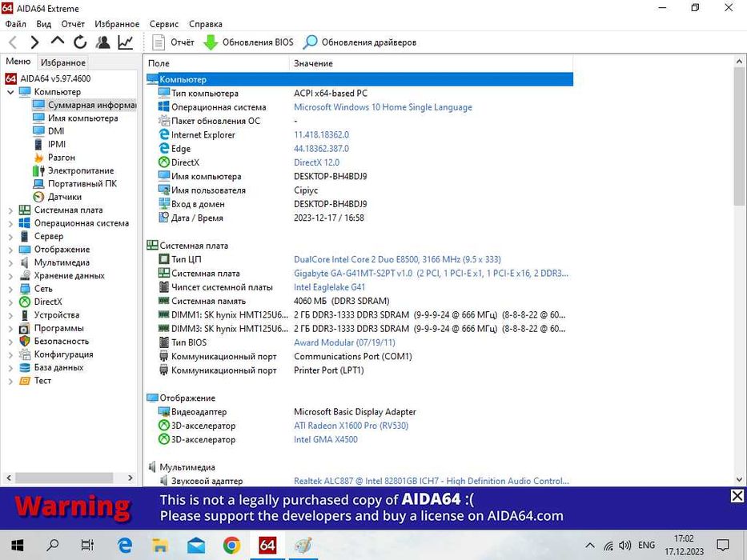Expand Системная плата tree node
747x560 pixels.
(x=10, y=210)
